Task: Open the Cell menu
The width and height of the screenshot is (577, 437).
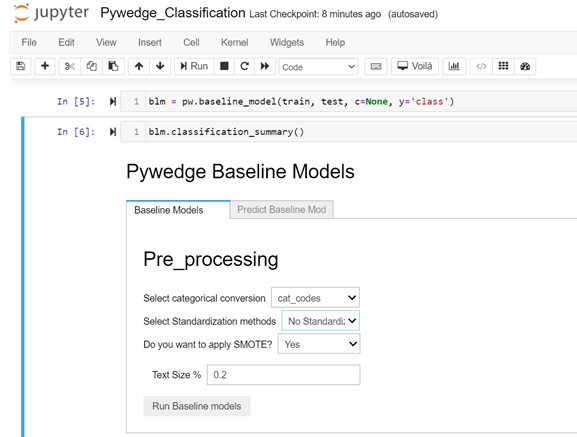Action: [x=191, y=43]
